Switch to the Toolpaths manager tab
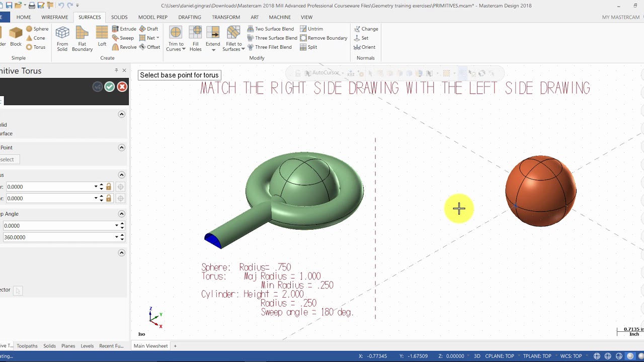 (x=27, y=346)
